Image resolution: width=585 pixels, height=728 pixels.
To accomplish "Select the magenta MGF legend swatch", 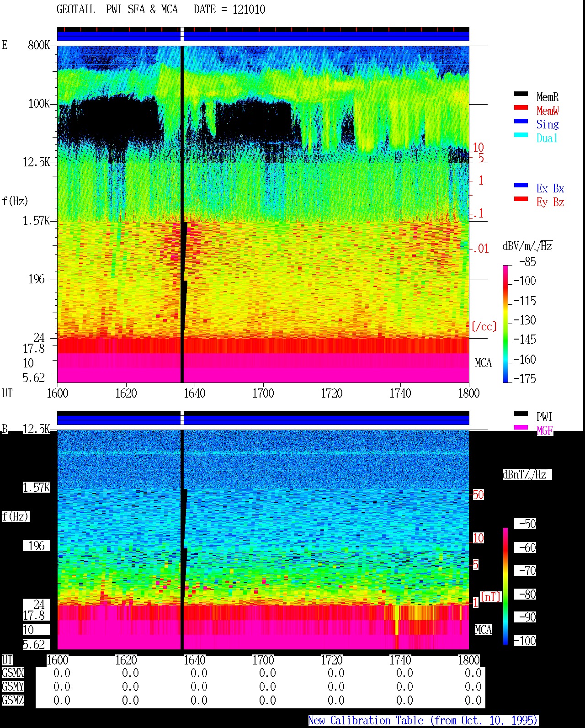I will [521, 428].
